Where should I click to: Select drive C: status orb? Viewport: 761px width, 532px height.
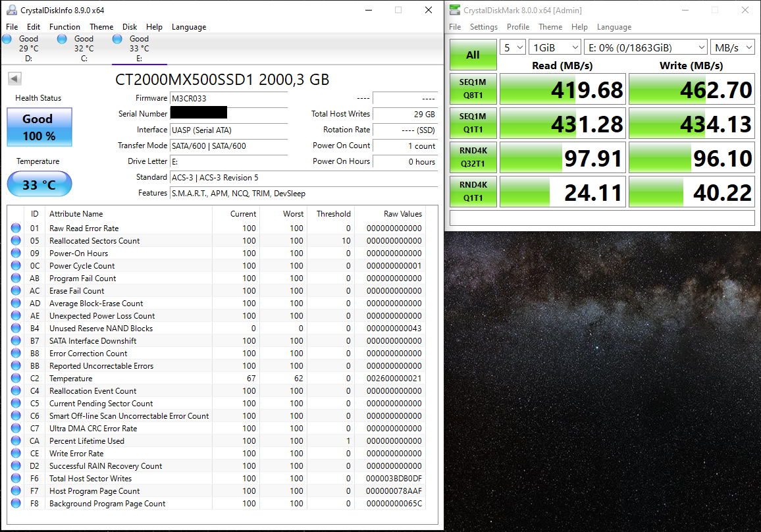point(62,39)
